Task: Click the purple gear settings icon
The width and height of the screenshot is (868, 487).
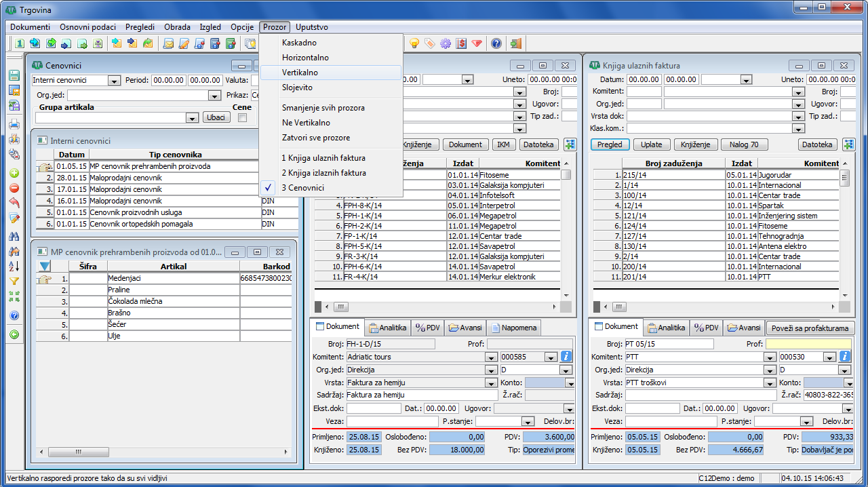Action: [446, 43]
